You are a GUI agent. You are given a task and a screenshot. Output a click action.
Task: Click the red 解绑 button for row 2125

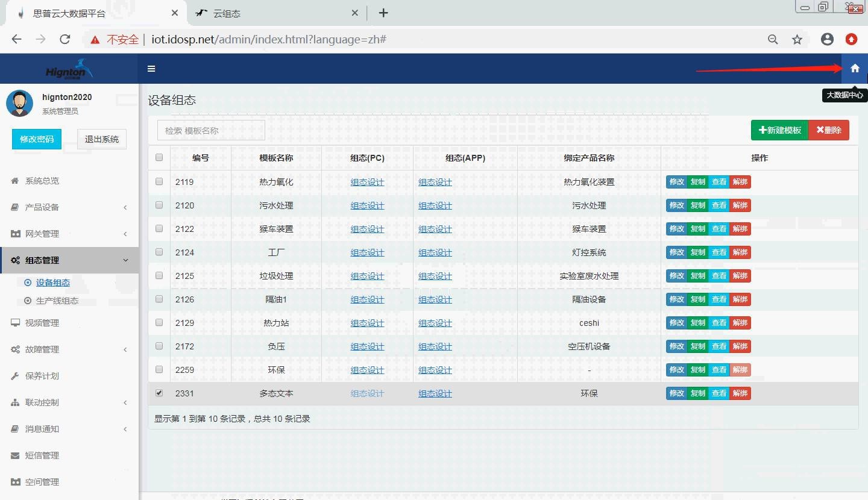pos(740,275)
